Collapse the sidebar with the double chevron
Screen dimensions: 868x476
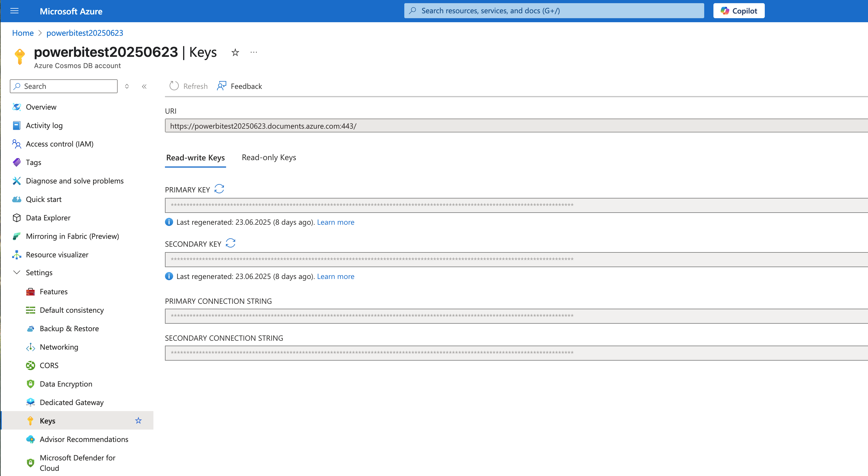(144, 86)
